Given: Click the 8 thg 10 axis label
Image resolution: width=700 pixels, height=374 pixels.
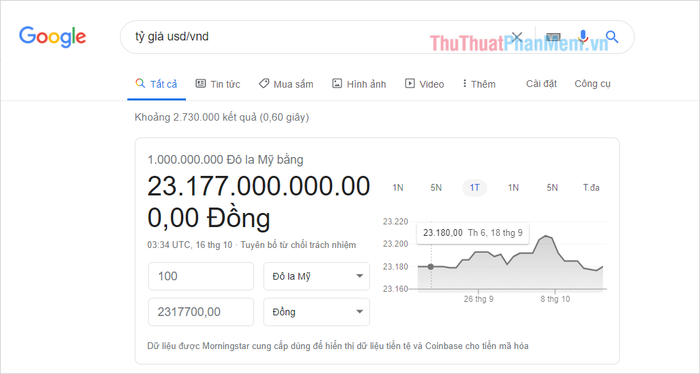Looking at the screenshot, I should coord(555,299).
